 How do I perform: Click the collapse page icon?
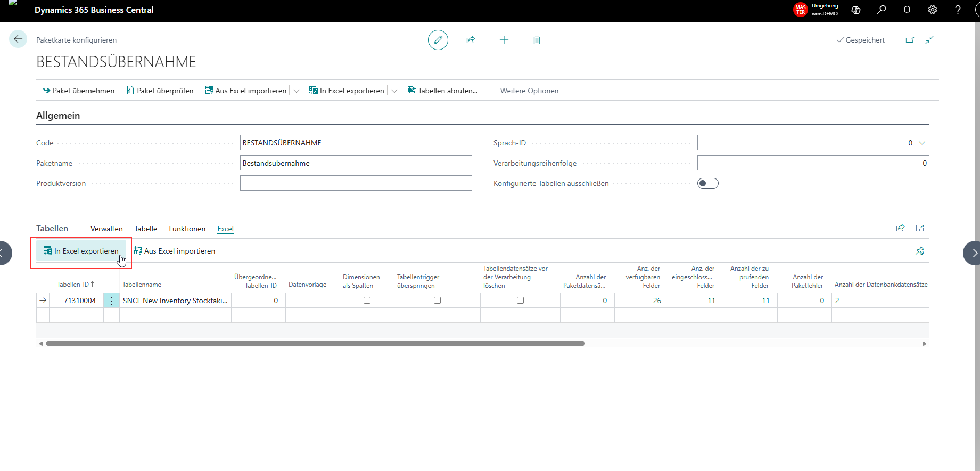tap(929, 40)
